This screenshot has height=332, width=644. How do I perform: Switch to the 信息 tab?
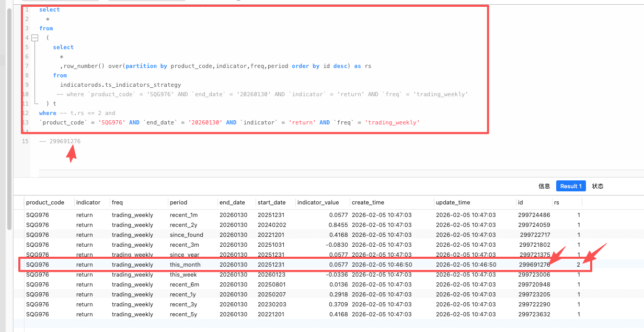[x=544, y=186]
